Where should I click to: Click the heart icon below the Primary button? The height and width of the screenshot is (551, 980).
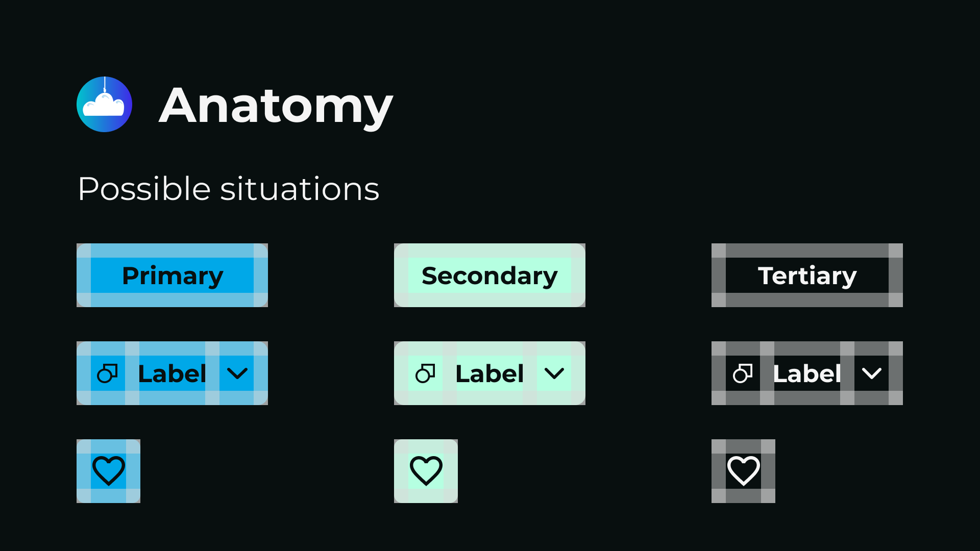coord(108,470)
